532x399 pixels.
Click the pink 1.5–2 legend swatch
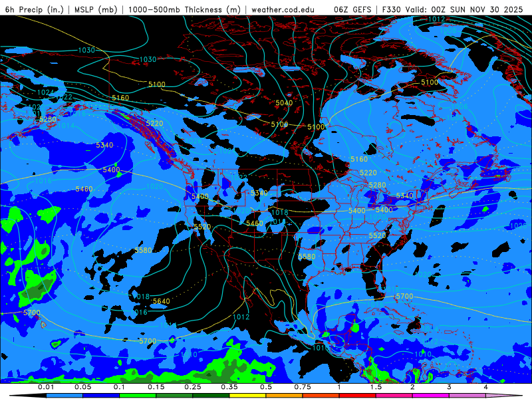394,396
